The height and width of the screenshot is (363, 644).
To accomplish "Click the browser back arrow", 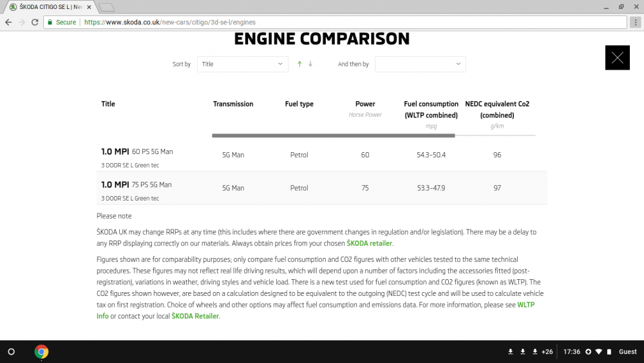I will click(x=8, y=22).
